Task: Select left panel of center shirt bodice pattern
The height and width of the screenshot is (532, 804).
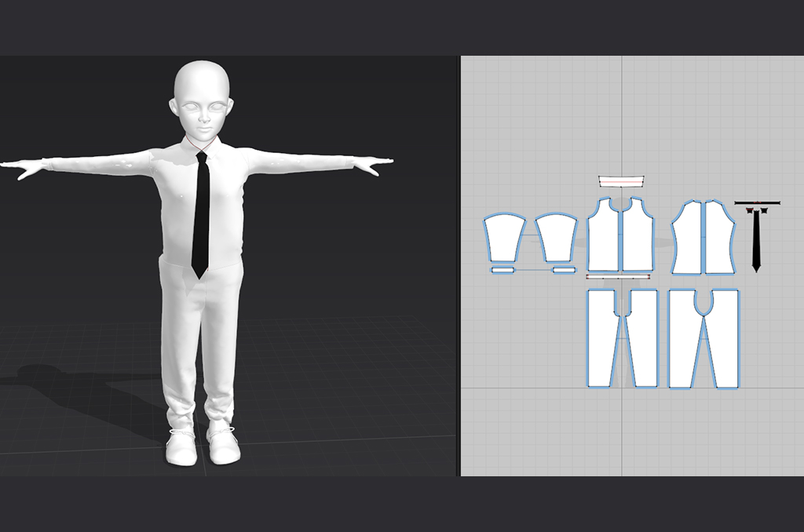Action: 604,239
